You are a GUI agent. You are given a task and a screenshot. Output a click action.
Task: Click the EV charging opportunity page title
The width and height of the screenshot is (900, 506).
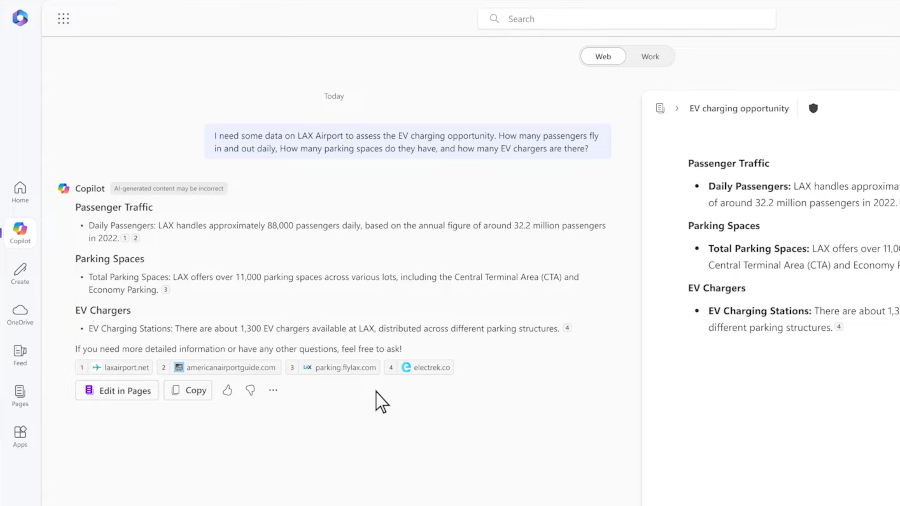[739, 108]
